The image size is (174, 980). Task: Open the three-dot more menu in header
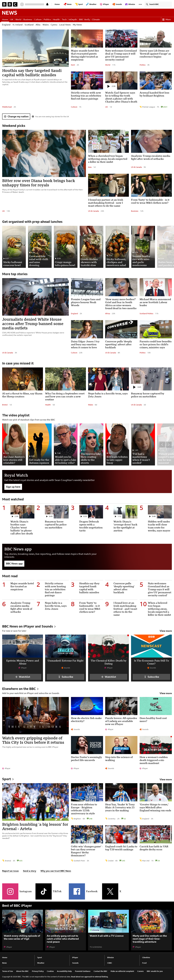point(140,4)
